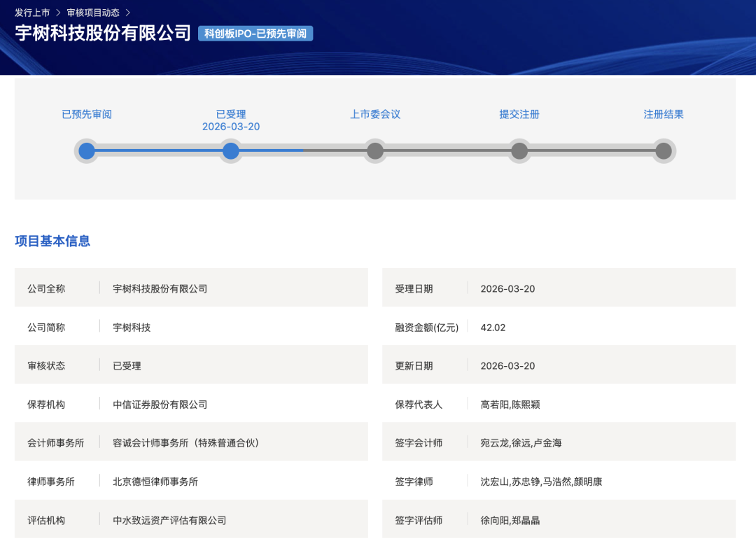The image size is (756, 555).
Task: Select the 已受理 milestone dot
Action: [230, 150]
